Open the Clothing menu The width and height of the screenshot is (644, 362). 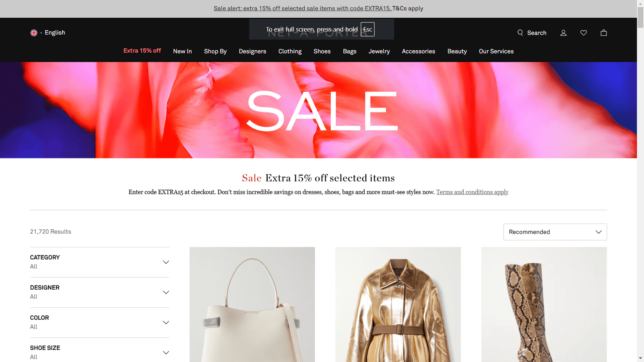click(290, 51)
